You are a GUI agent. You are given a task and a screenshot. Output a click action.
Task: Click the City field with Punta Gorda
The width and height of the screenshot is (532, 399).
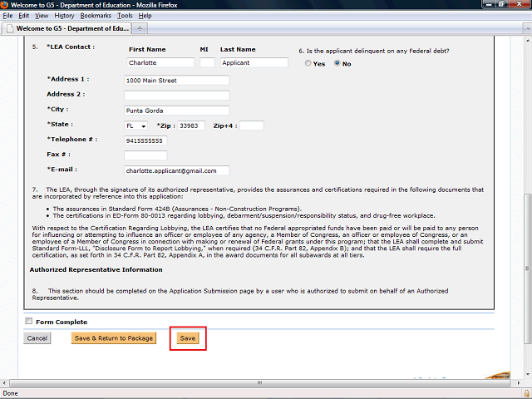(x=176, y=111)
